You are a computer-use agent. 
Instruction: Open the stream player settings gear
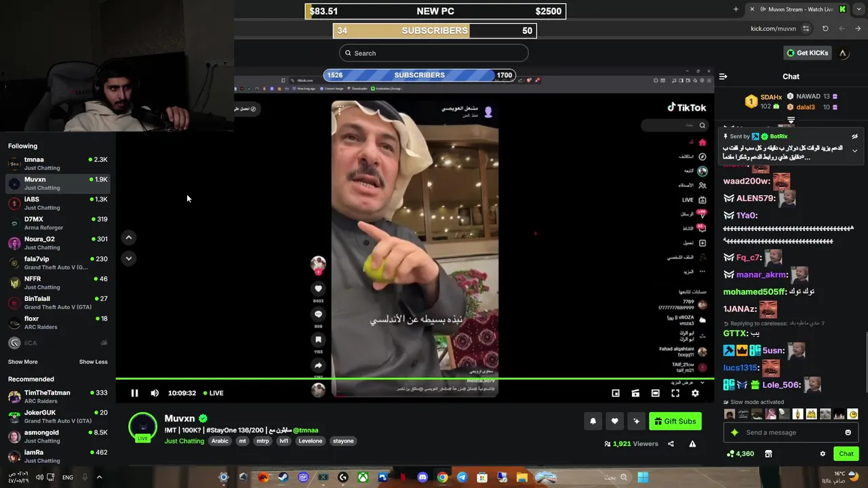click(x=695, y=393)
